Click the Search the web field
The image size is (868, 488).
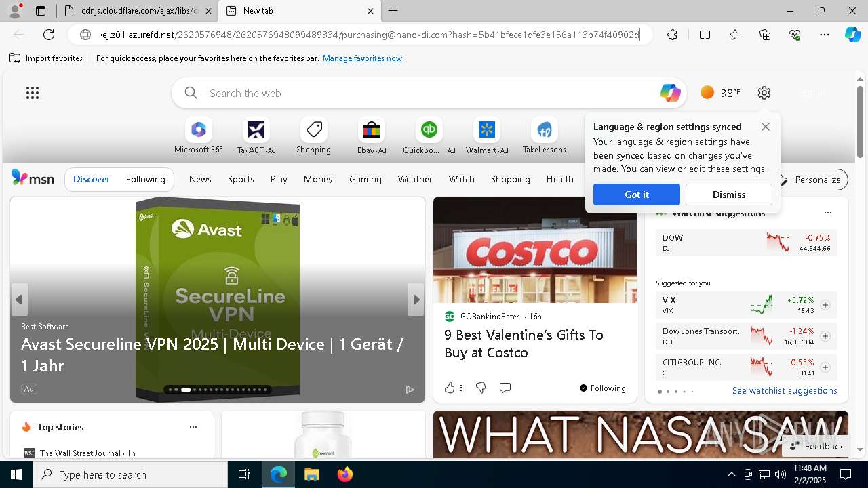click(x=429, y=93)
